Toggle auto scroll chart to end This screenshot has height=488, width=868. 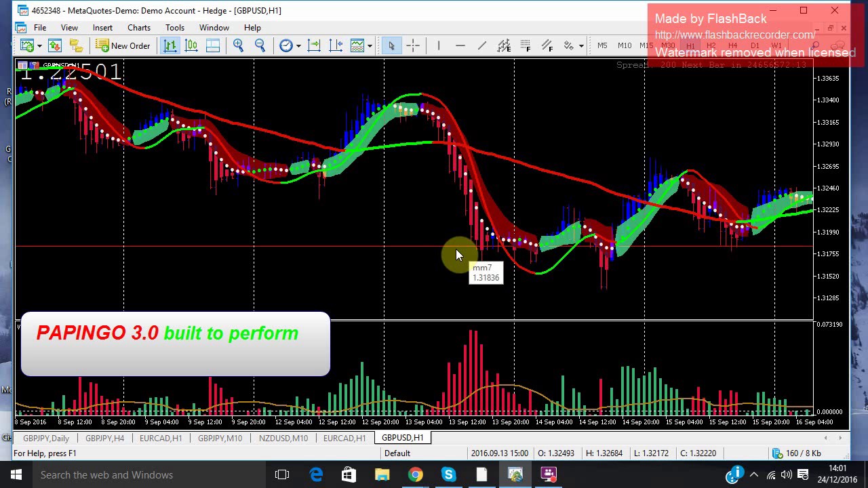click(x=314, y=45)
